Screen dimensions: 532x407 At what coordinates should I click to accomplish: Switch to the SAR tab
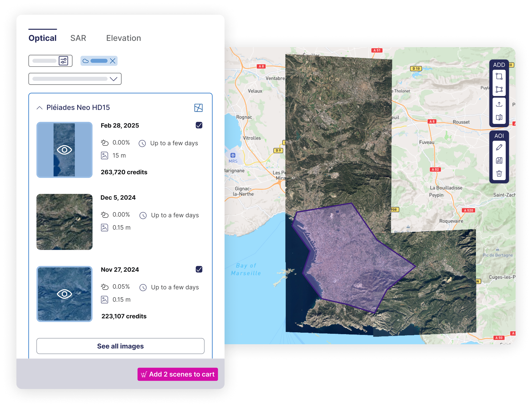point(78,38)
